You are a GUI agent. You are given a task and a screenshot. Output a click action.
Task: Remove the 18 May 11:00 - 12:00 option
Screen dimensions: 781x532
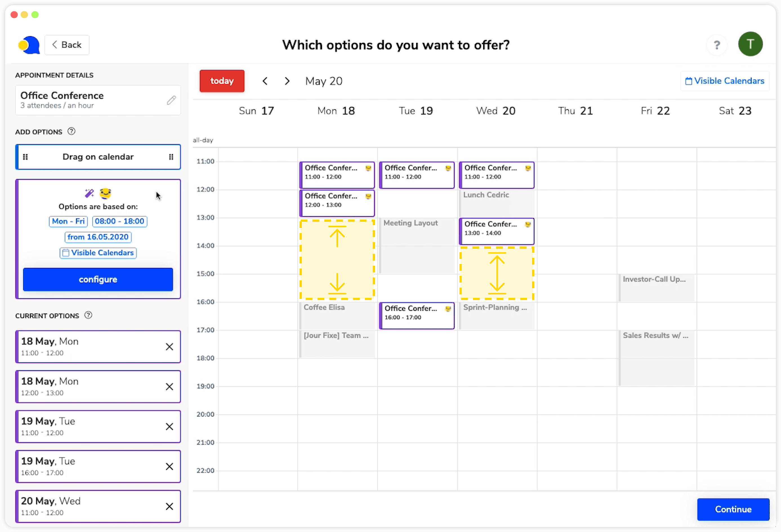(x=169, y=347)
